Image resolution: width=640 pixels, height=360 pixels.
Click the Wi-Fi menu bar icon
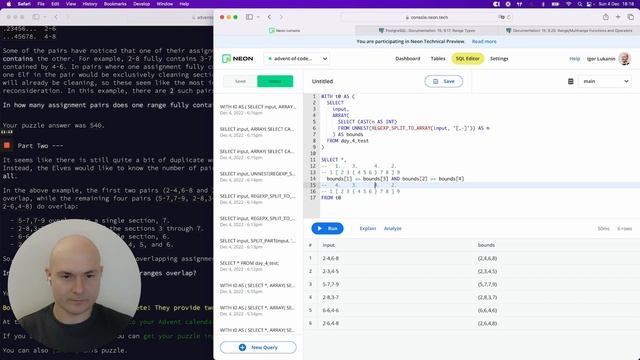pyautogui.click(x=569, y=4)
